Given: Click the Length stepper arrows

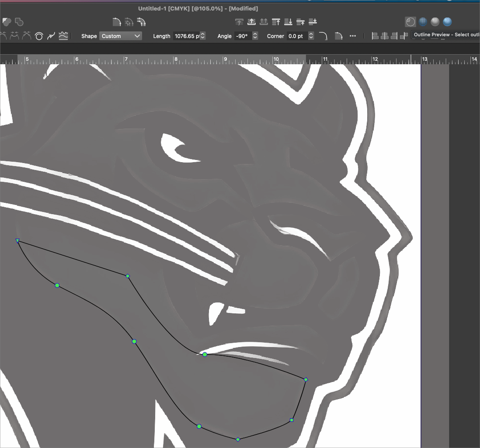Looking at the screenshot, I should 203,36.
